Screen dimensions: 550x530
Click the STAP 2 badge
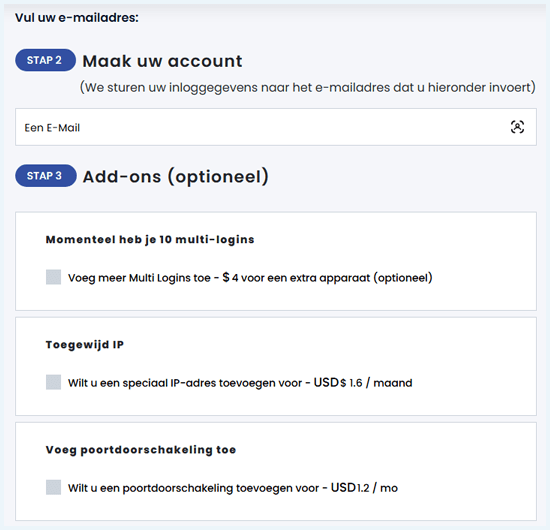[x=45, y=60]
